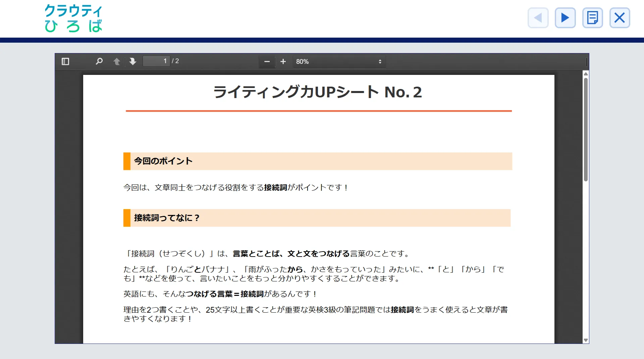Click the heading 接続詞ってなに？

(x=167, y=218)
